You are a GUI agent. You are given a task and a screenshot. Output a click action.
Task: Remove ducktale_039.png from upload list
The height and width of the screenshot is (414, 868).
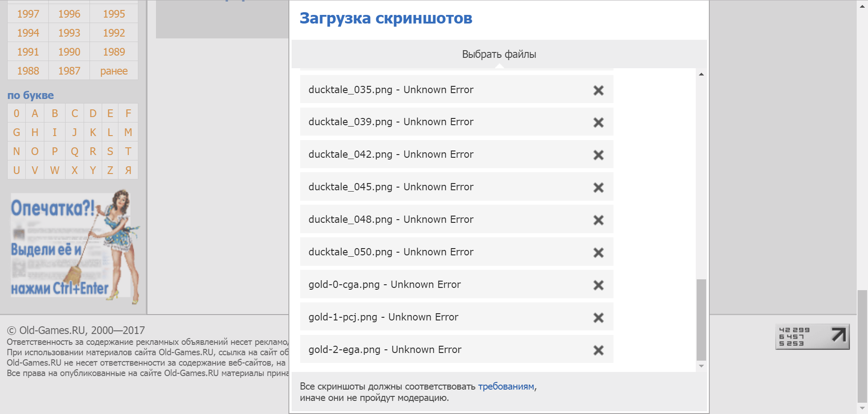pos(598,122)
